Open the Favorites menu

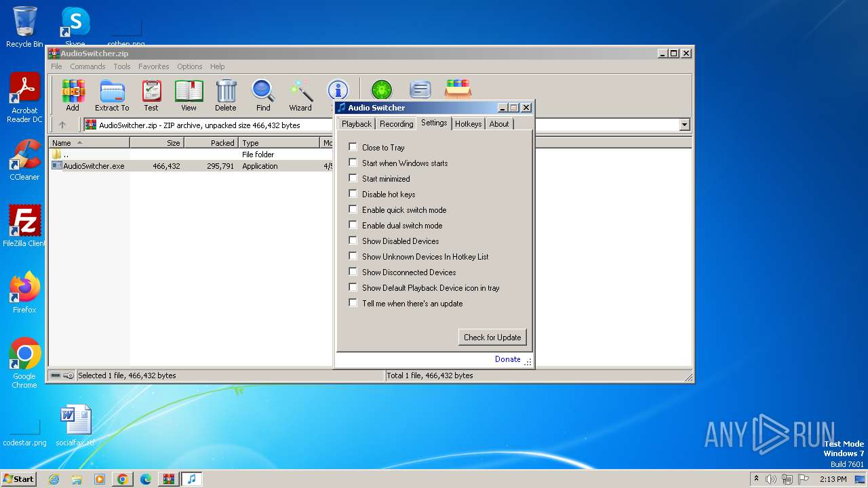(154, 66)
